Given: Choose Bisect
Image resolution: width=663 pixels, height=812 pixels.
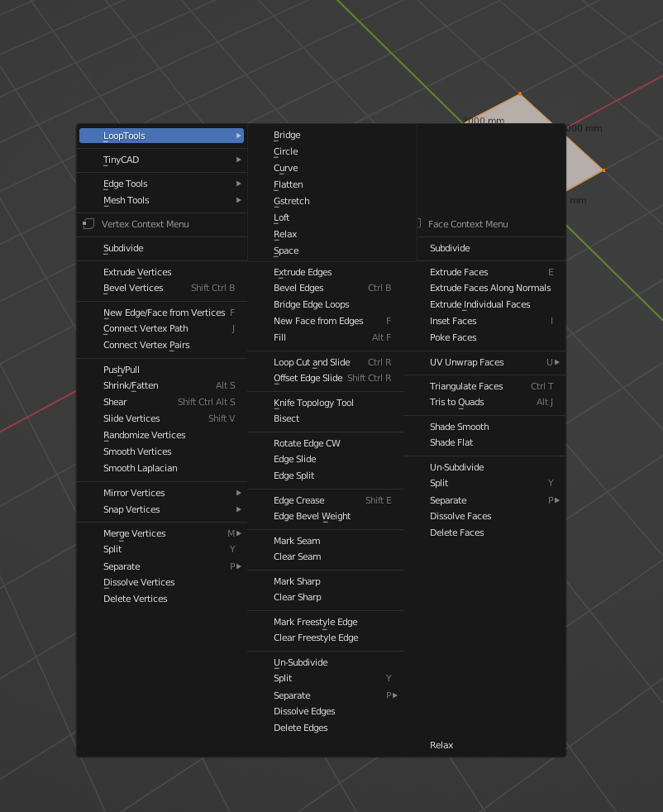Looking at the screenshot, I should tap(325, 418).
